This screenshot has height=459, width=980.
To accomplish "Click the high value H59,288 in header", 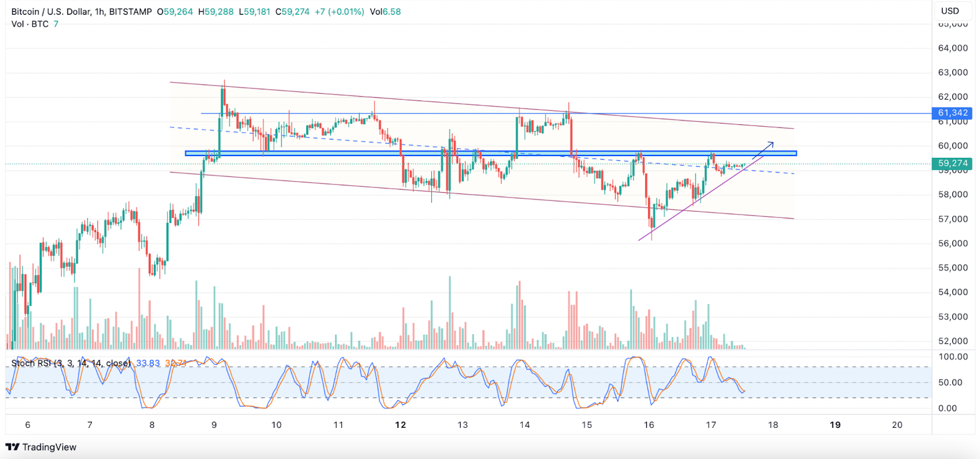I will 216,12.
